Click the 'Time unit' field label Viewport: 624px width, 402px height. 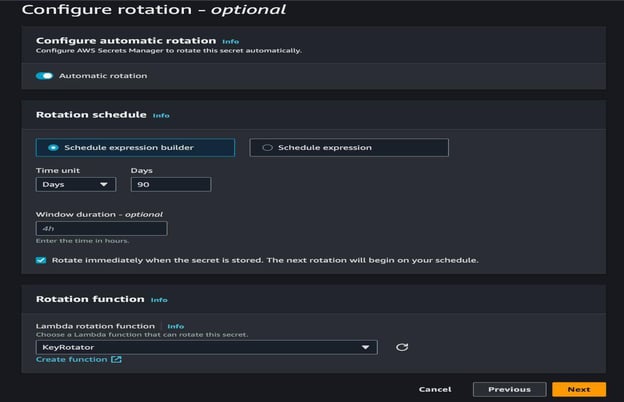point(58,170)
